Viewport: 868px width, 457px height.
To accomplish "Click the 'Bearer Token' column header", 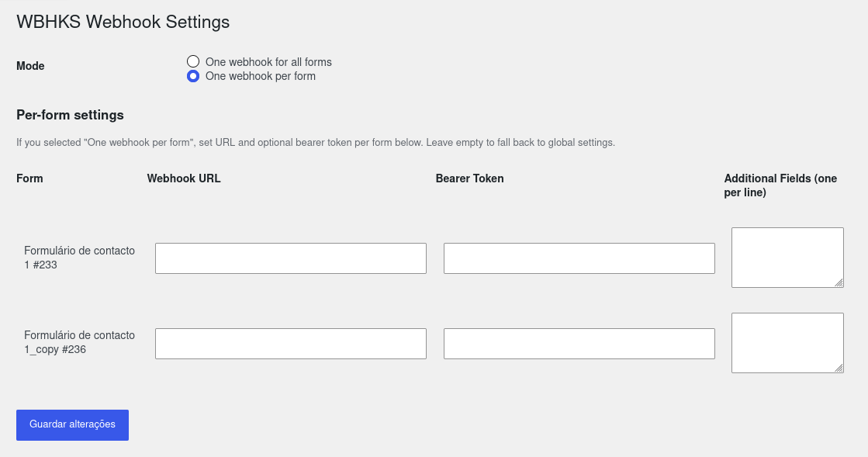I will tap(469, 178).
